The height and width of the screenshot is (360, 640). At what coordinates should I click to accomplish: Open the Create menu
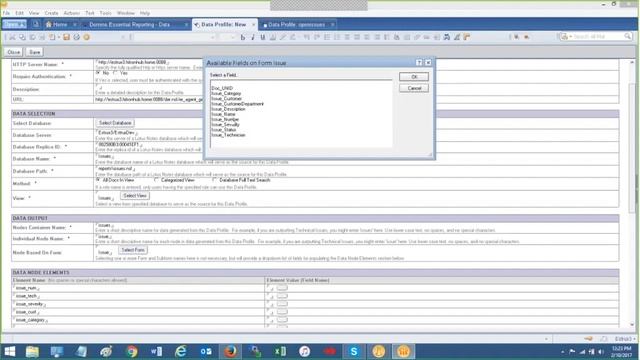point(51,13)
